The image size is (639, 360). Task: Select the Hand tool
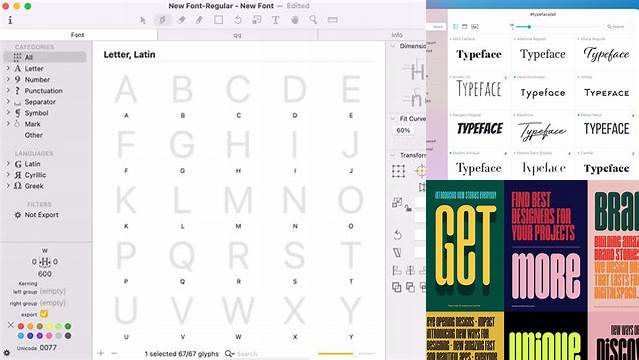pos(295,20)
